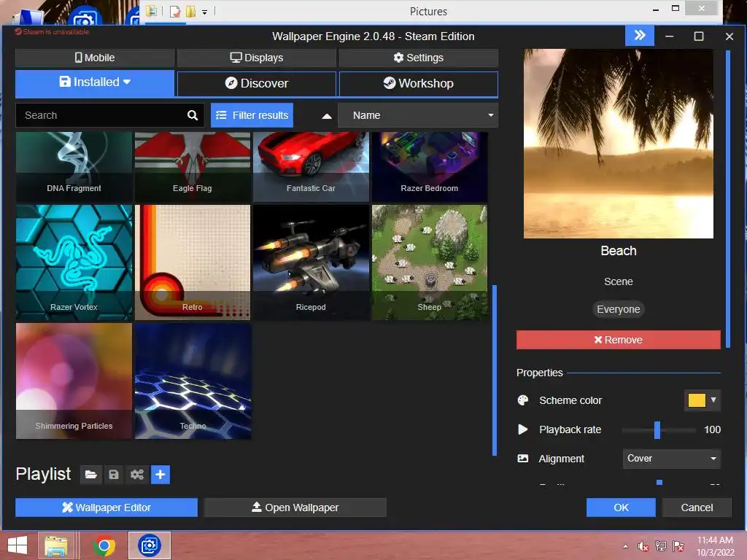Image resolution: width=747 pixels, height=560 pixels.
Task: Click the wallpaper list vertical scrollbar
Action: (495, 370)
